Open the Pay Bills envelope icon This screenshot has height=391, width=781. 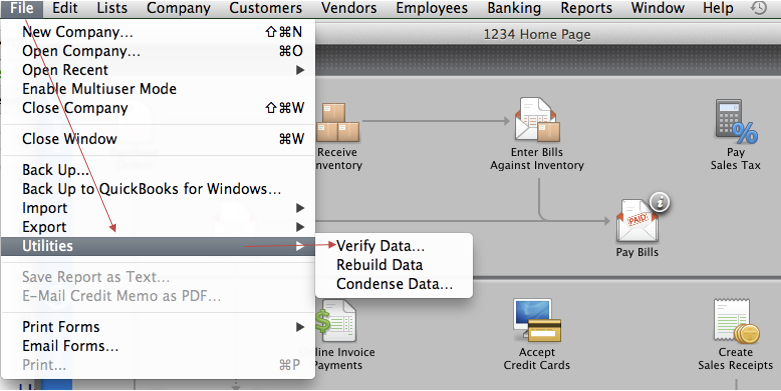pyautogui.click(x=637, y=220)
